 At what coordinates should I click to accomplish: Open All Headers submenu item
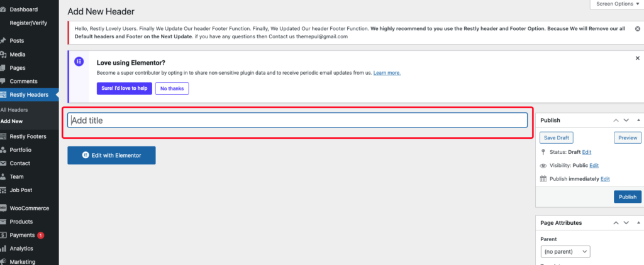14,110
